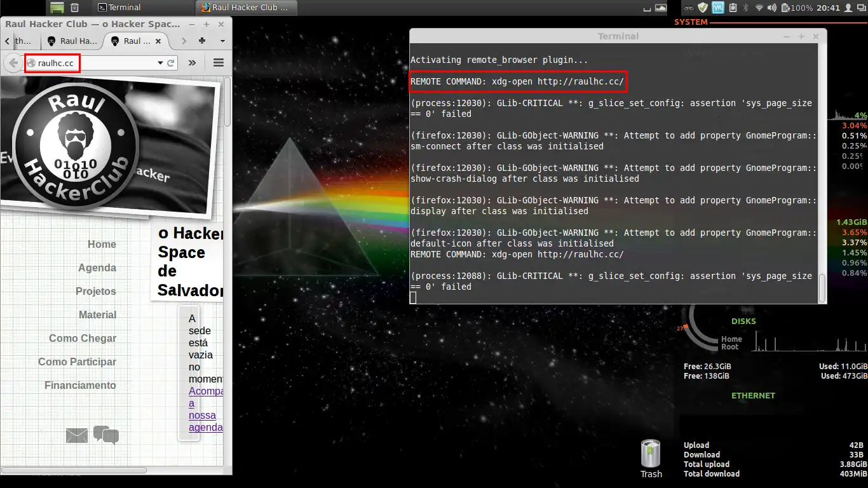Click the battery 100% indicator
This screenshot has height=488, width=868.
tap(797, 8)
